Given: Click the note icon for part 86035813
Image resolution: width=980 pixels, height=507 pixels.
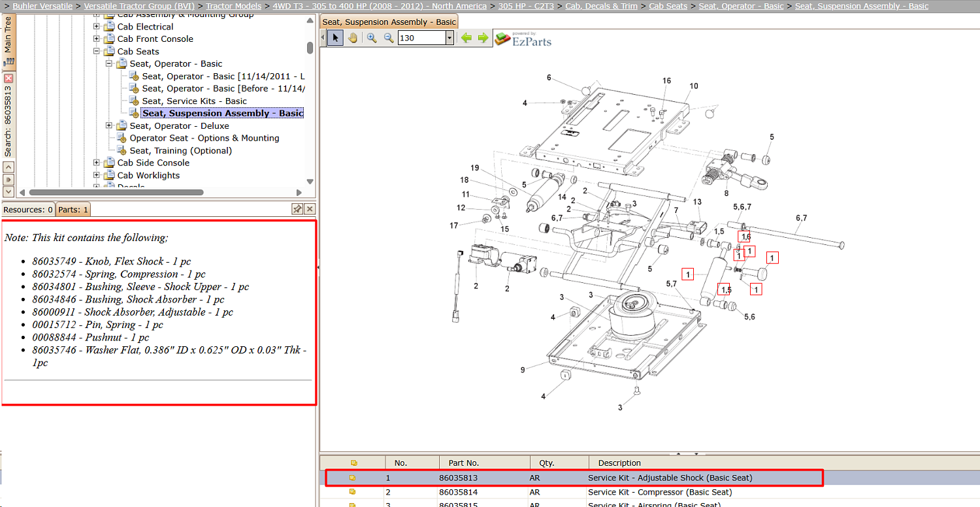Looking at the screenshot, I should [353, 478].
